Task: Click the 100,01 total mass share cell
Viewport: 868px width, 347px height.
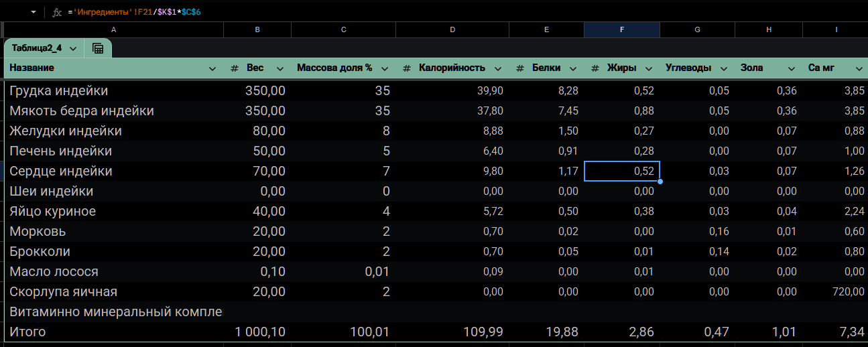Action: coord(344,332)
